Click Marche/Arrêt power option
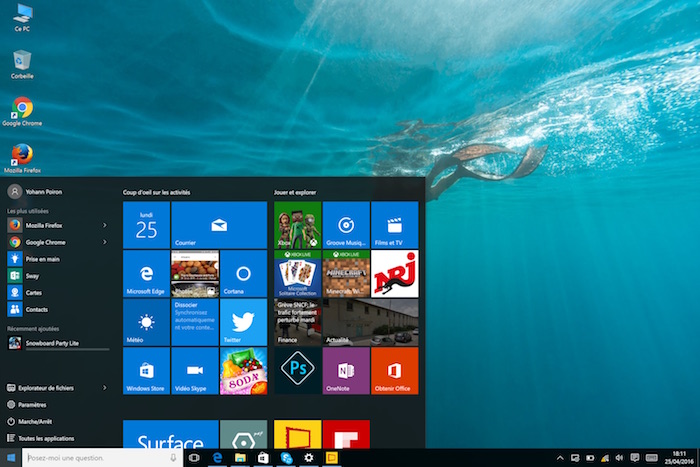 36,421
